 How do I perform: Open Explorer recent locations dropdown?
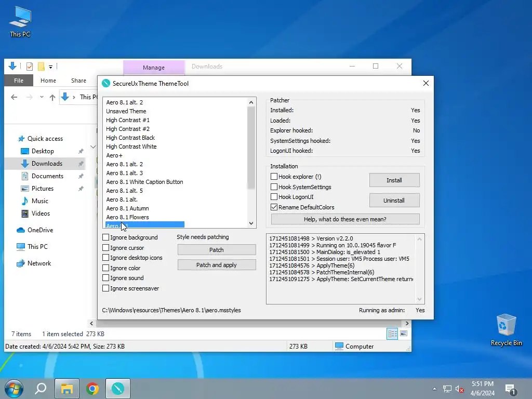[42, 97]
